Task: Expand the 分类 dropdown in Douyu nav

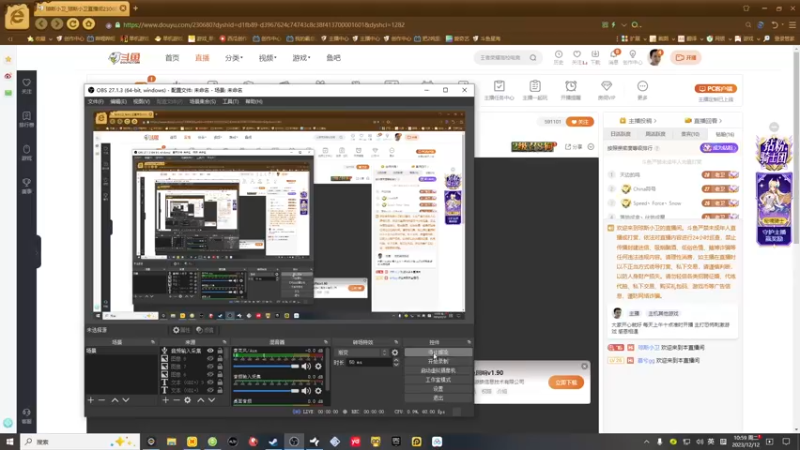Action: pyautogui.click(x=234, y=58)
